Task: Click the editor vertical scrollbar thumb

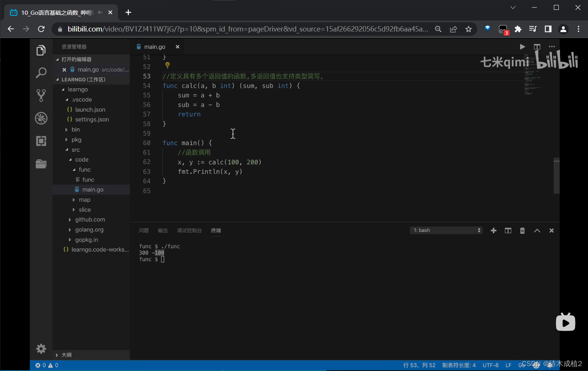Action: click(556, 176)
